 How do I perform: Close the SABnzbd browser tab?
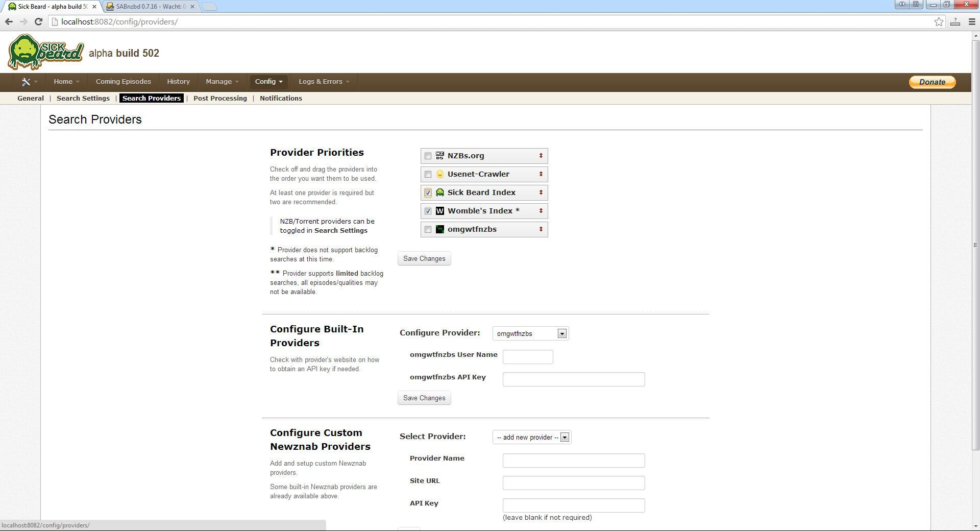pos(192,7)
